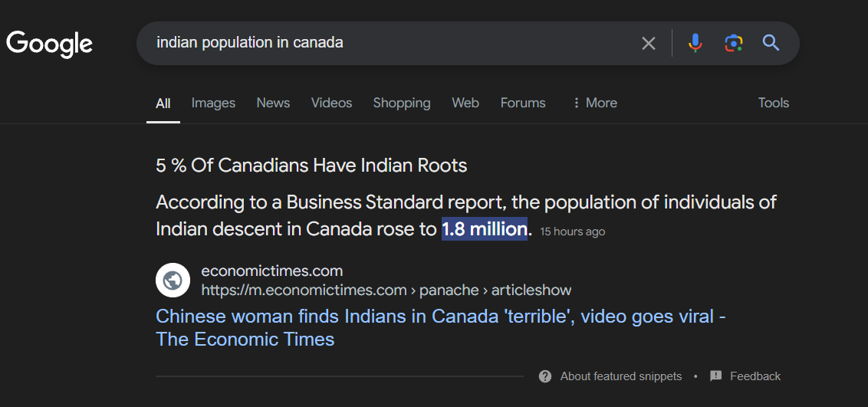Open About featured snippets link
Screen dimensions: 868x407
[621, 376]
